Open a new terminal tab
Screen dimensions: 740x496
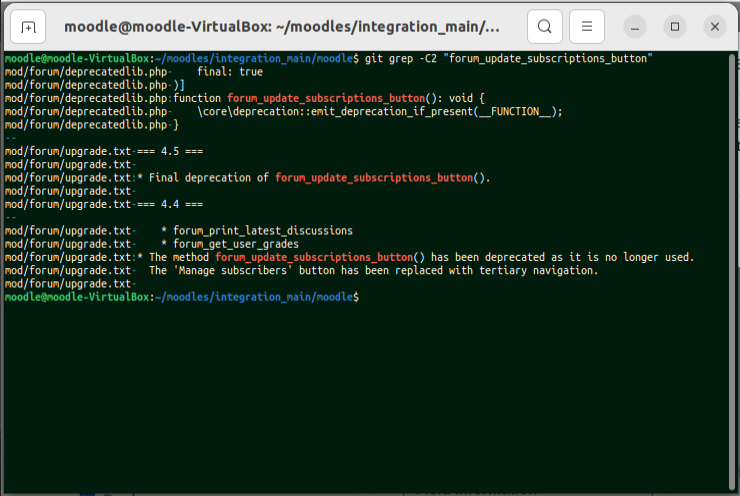(28, 27)
